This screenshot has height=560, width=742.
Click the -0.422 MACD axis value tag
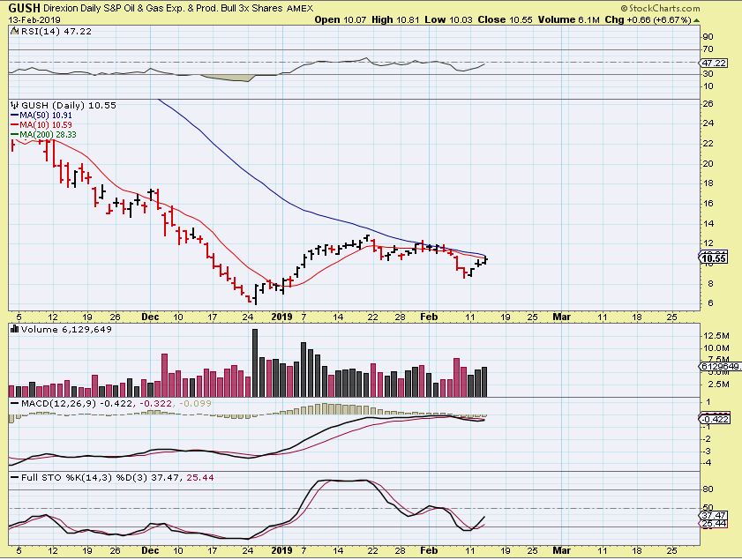click(x=715, y=419)
